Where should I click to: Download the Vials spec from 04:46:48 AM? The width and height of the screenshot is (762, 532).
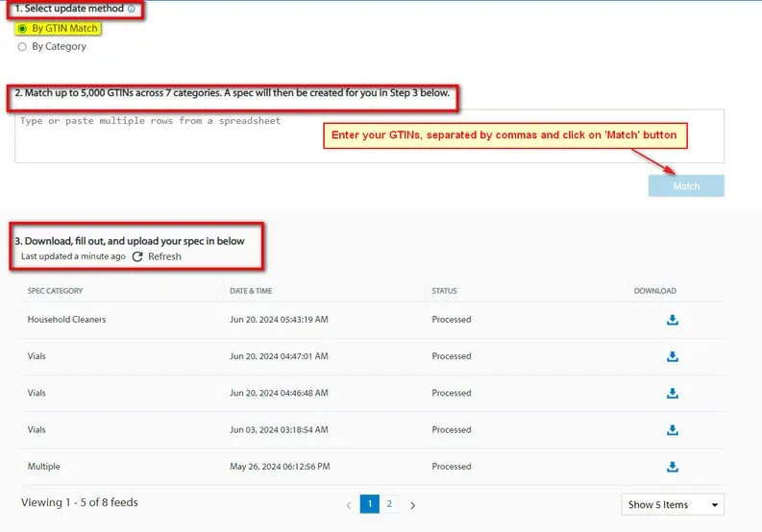pyautogui.click(x=673, y=393)
